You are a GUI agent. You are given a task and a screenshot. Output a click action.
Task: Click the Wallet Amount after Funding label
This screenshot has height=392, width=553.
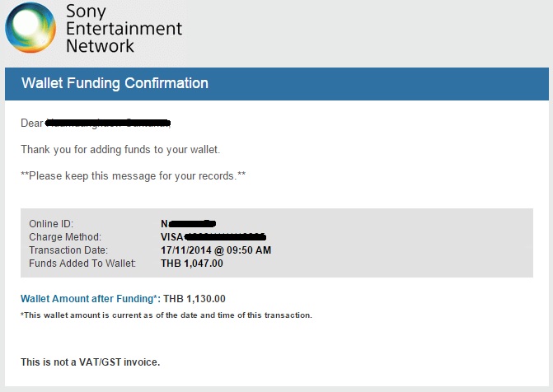(88, 299)
